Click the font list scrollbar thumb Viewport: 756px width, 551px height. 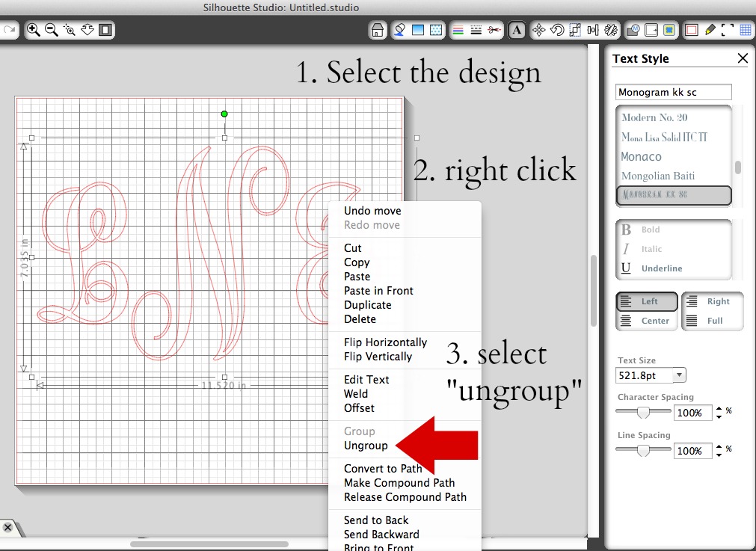[737, 167]
